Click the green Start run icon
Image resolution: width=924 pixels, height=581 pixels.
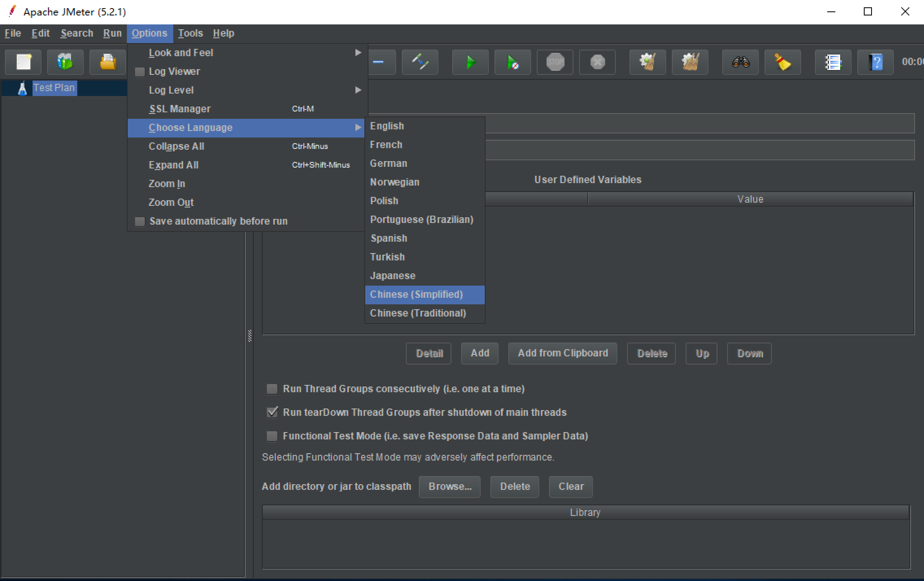coord(471,62)
